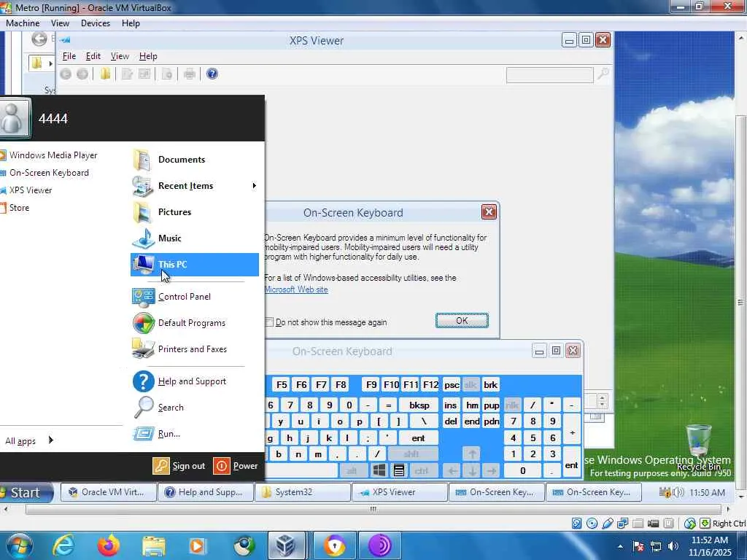Open Pictures from the Start menu

click(x=174, y=212)
